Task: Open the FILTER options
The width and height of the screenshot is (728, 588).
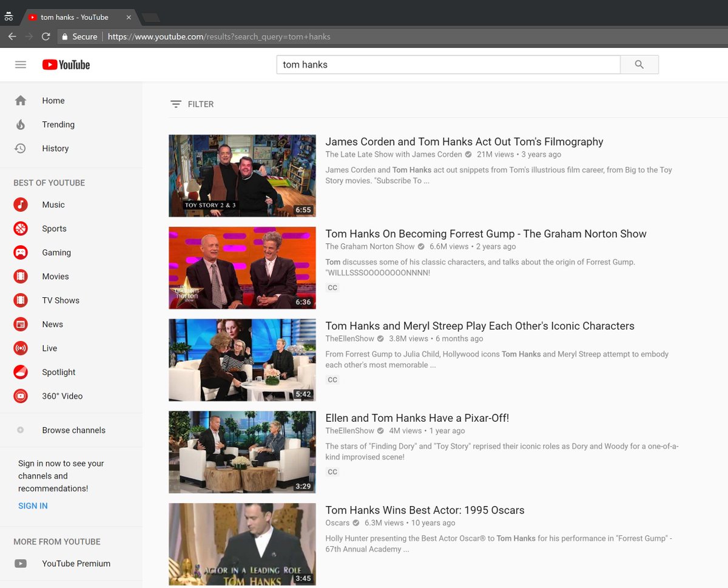Action: pos(192,104)
